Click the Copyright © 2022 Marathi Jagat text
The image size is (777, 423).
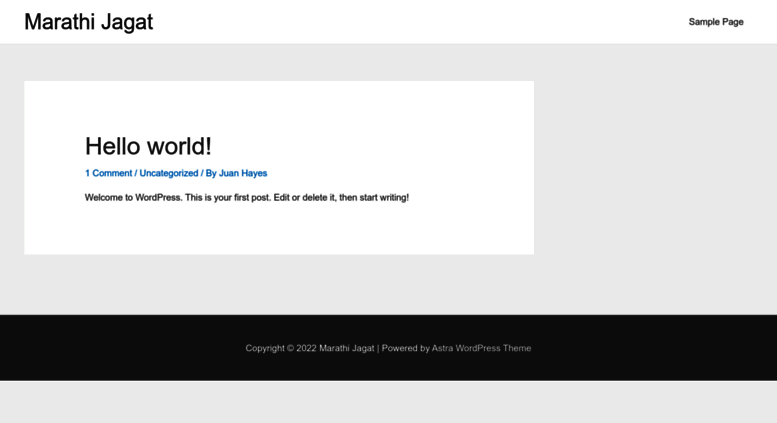[310, 348]
